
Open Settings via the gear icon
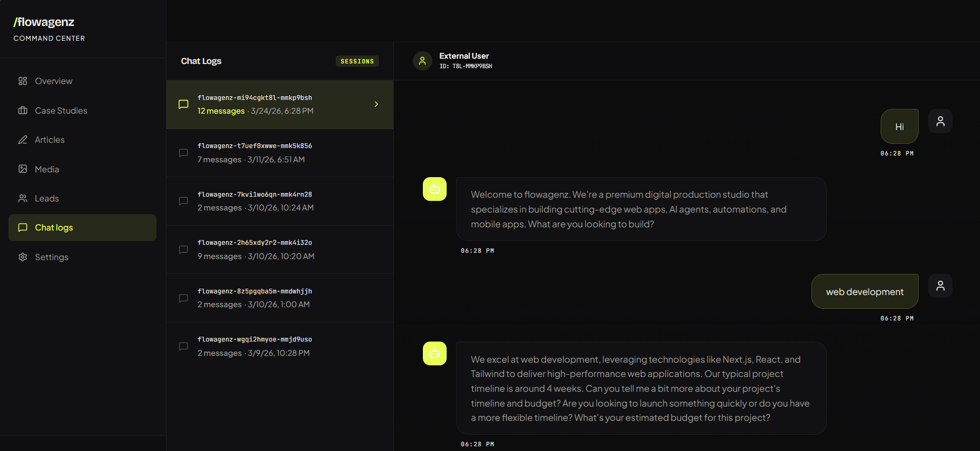pos(23,257)
